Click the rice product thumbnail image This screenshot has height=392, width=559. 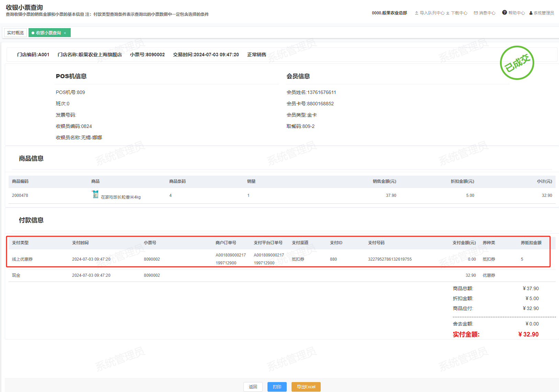(x=95, y=194)
